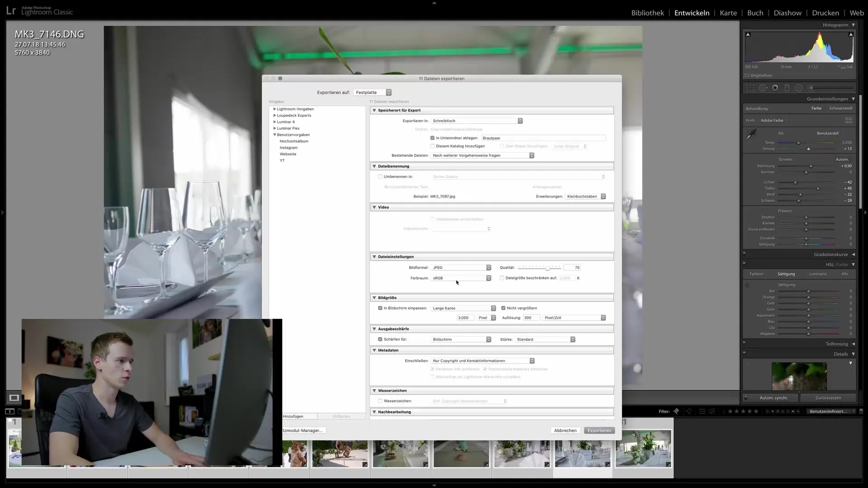Image resolution: width=868 pixels, height=488 pixels.
Task: Switch to the Bibliothek module
Action: point(647,13)
